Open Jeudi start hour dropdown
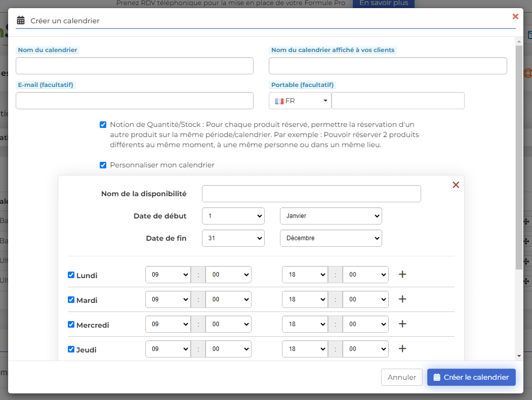The image size is (532, 400). tap(168, 349)
